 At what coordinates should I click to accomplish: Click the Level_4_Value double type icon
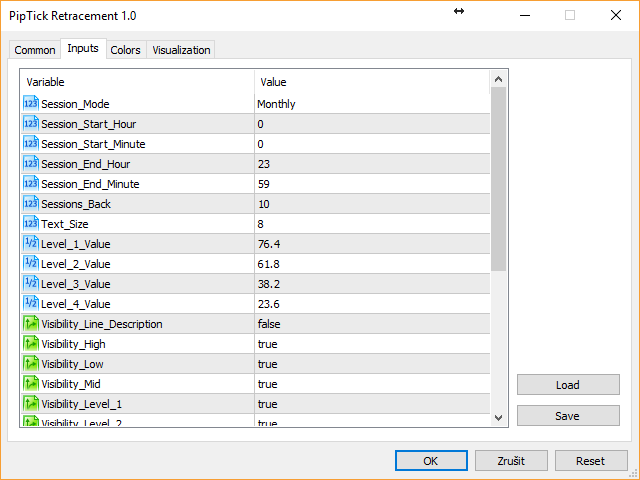point(31,304)
